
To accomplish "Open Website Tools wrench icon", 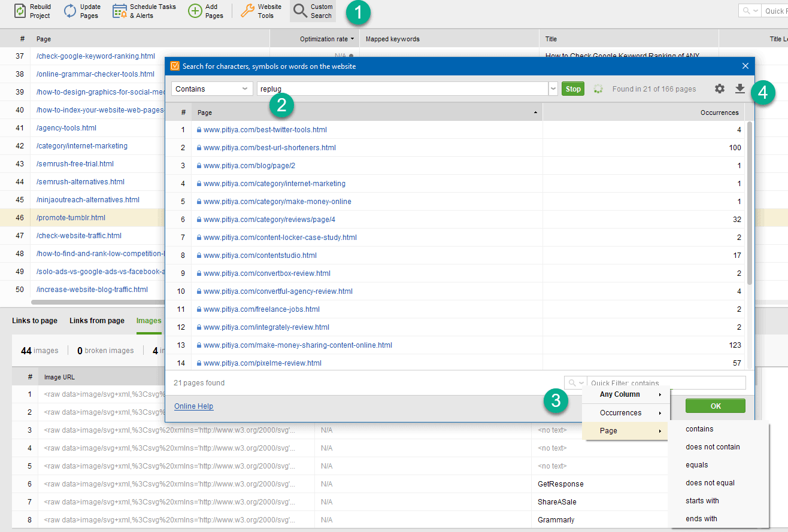I will (247, 11).
